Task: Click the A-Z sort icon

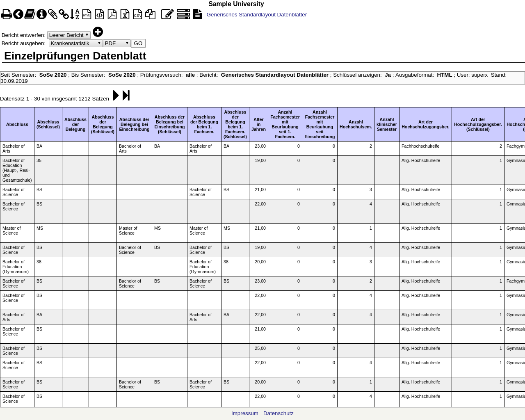Action: 75,14
